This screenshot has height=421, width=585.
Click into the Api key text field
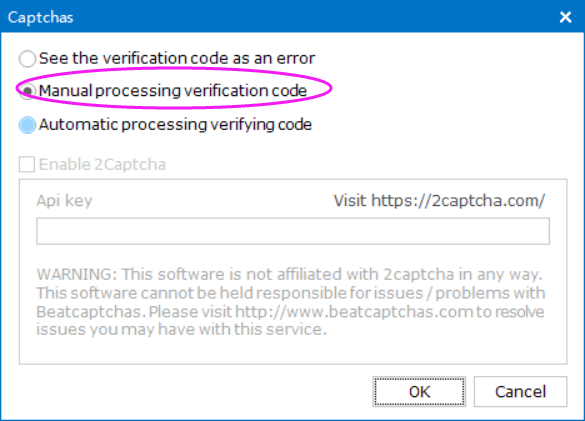tap(293, 231)
